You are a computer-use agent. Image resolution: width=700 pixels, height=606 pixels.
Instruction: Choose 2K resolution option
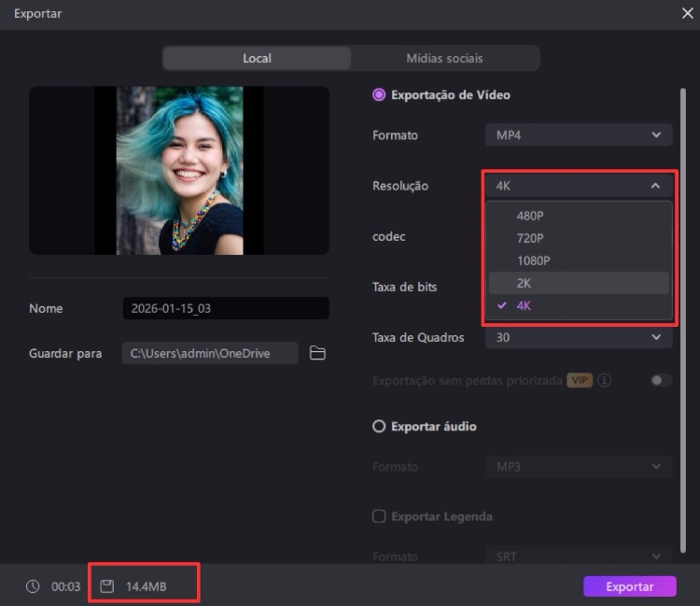pyautogui.click(x=579, y=283)
